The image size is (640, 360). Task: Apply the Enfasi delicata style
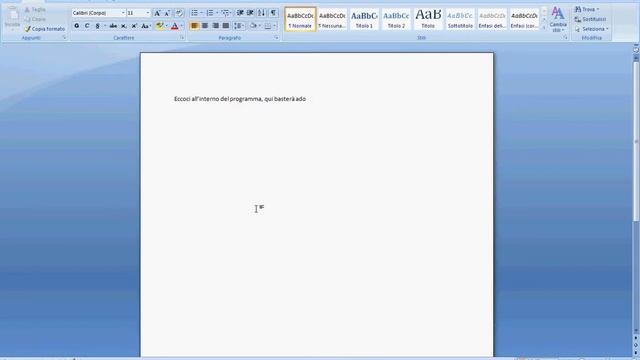[x=492, y=19]
